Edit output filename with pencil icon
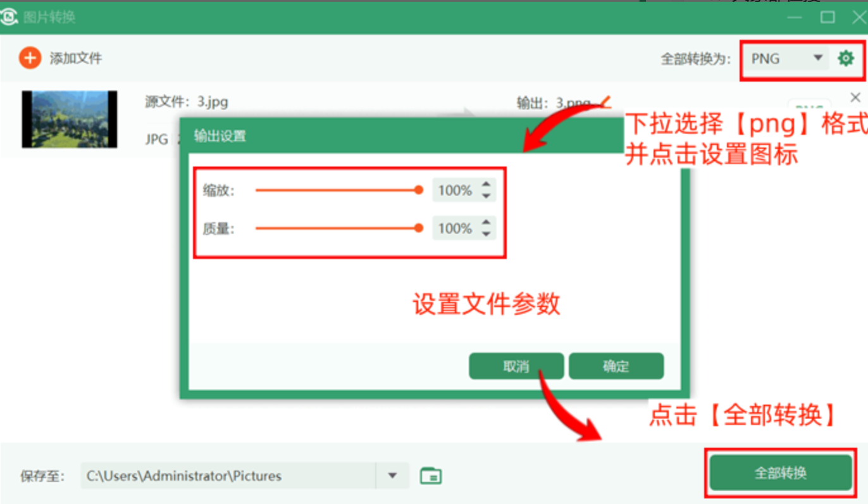This screenshot has width=868, height=504. tap(605, 101)
